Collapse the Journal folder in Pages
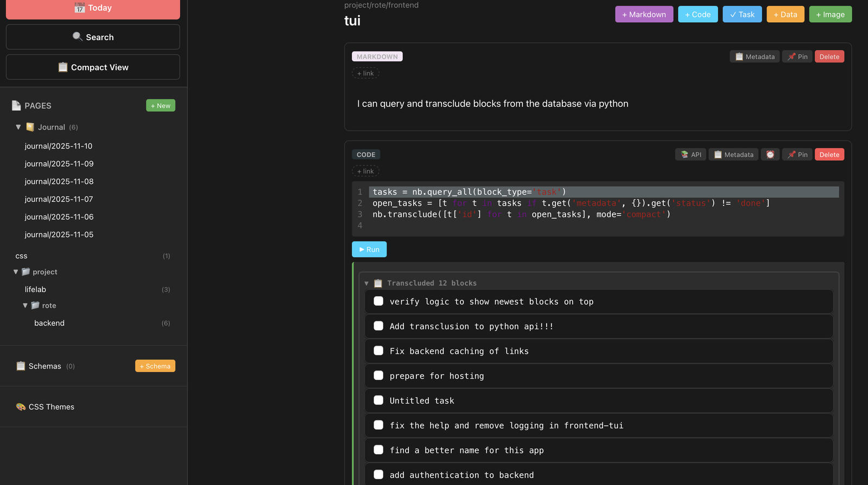 [x=18, y=127]
